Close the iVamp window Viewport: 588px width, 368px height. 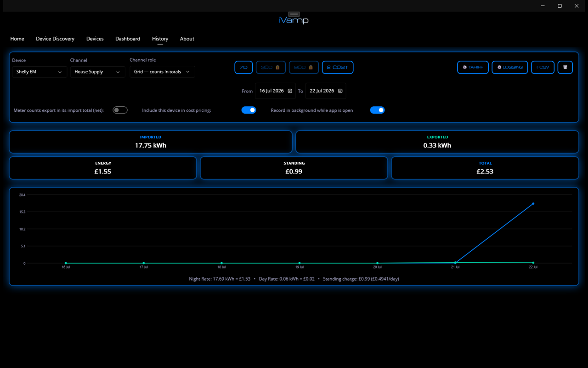577,6
